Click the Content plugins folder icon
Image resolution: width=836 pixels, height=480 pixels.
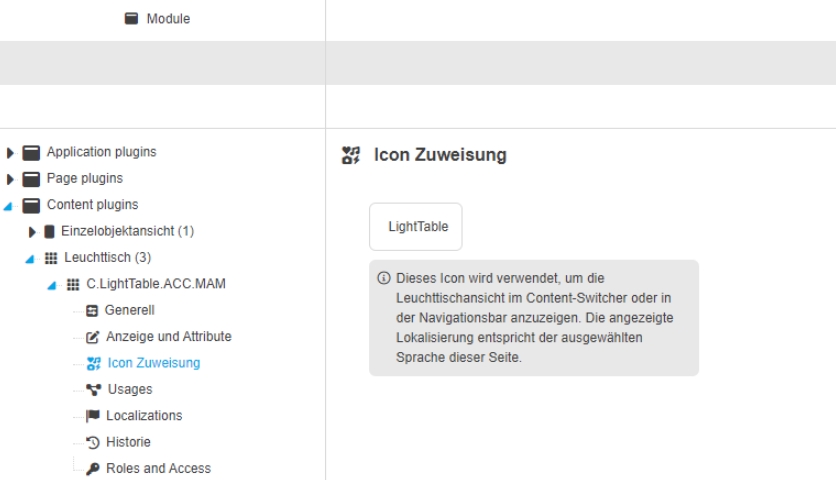[31, 205]
